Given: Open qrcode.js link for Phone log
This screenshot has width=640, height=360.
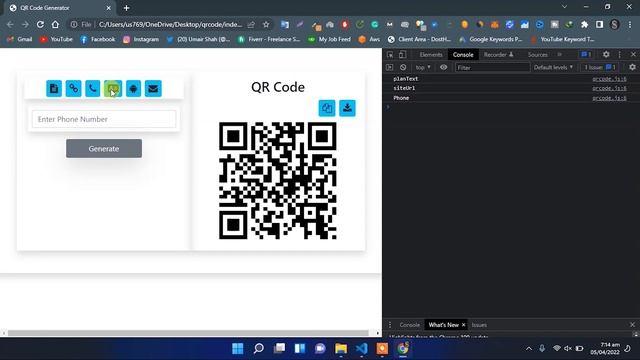Looking at the screenshot, I should (609, 98).
